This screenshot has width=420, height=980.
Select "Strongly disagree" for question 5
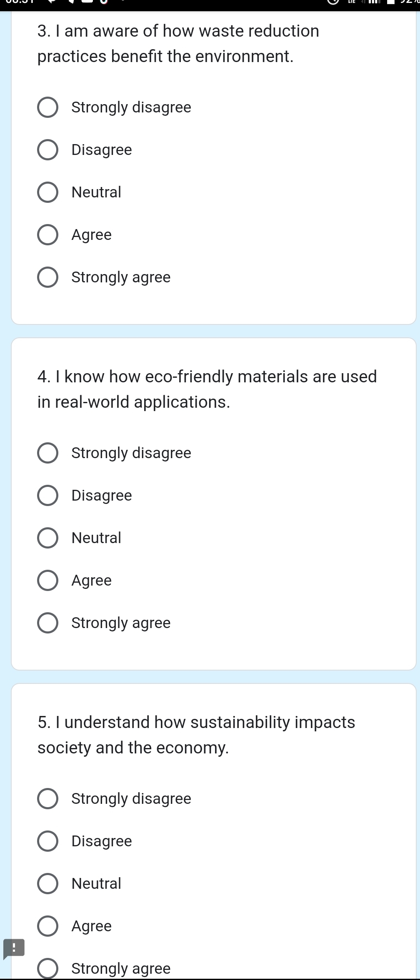pos(48,798)
